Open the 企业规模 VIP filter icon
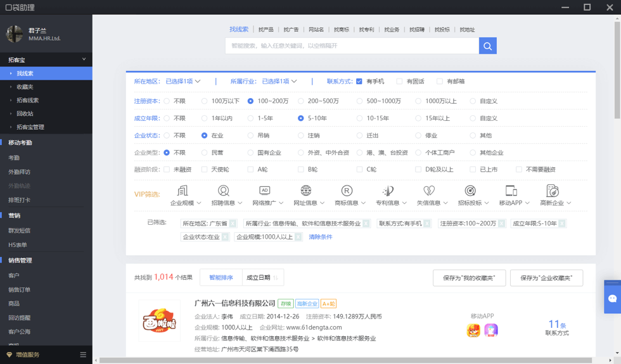This screenshot has width=621, height=364. pyautogui.click(x=182, y=191)
